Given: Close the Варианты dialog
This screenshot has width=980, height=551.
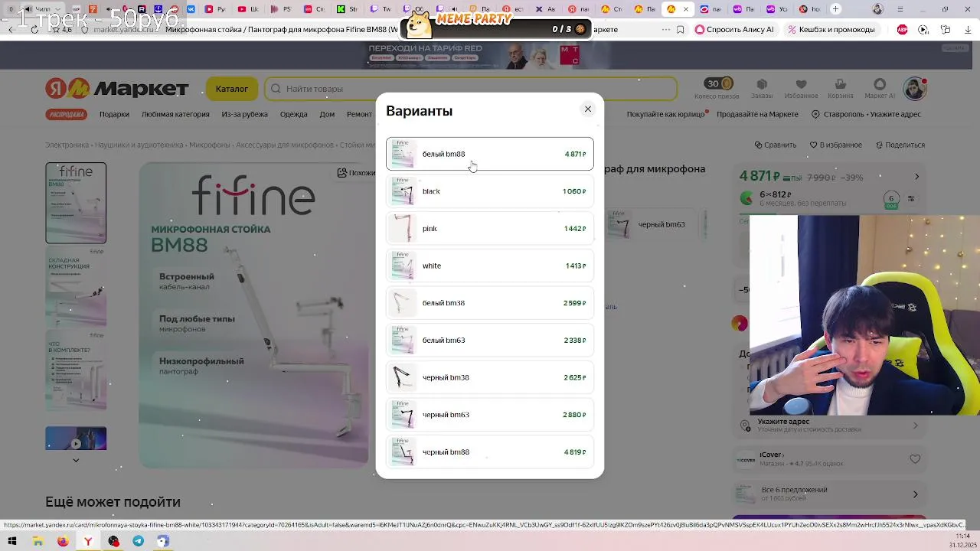Looking at the screenshot, I should pos(588,109).
